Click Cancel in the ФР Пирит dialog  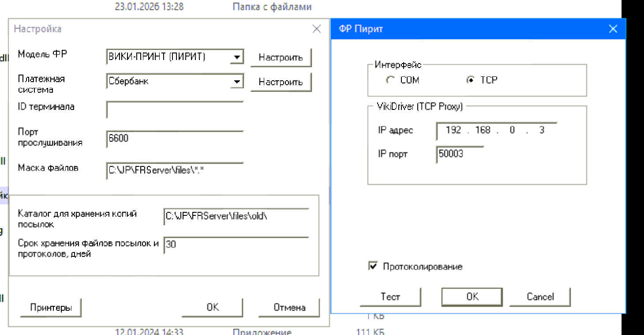[x=539, y=297]
